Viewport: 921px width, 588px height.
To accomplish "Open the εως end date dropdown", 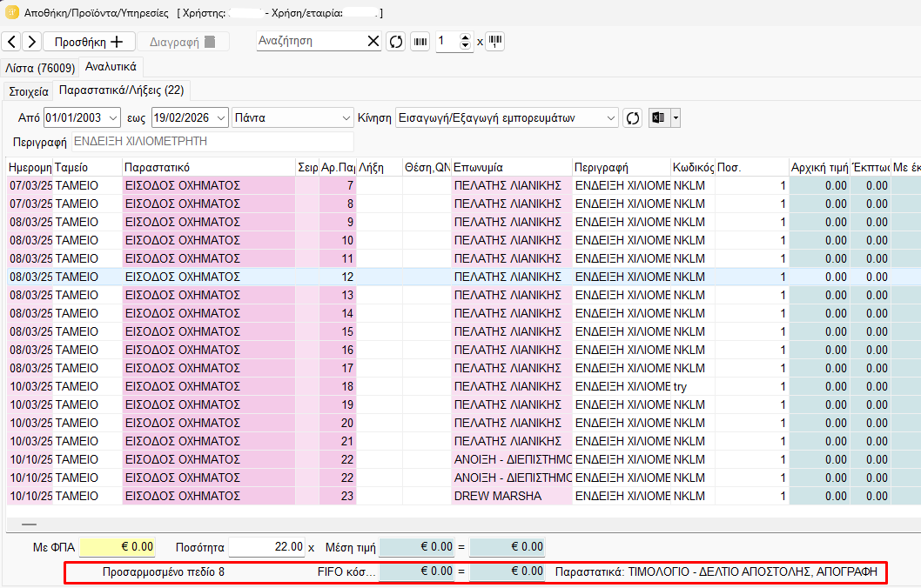I will 220,117.
